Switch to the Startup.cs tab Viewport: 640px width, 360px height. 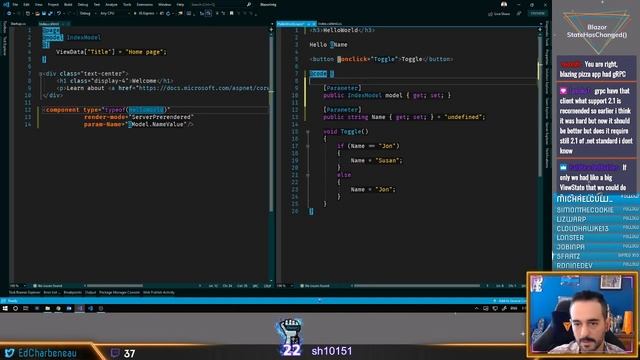click(18, 24)
